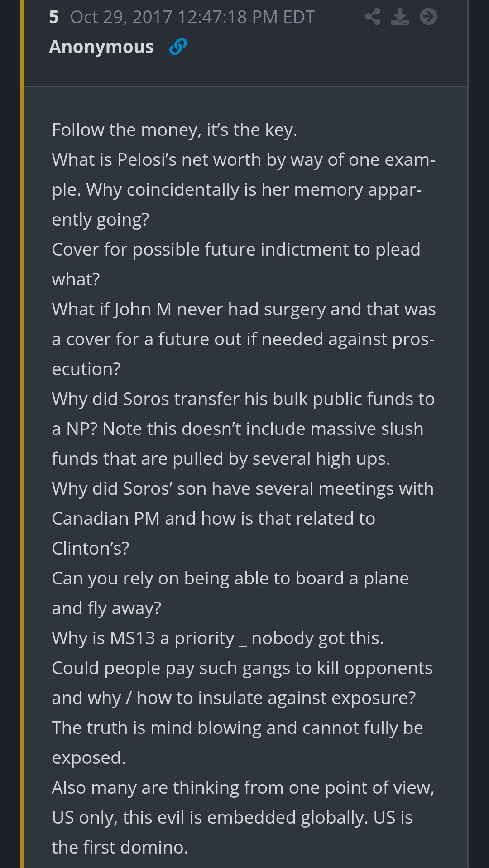Click the download icon for post 5

(x=400, y=17)
